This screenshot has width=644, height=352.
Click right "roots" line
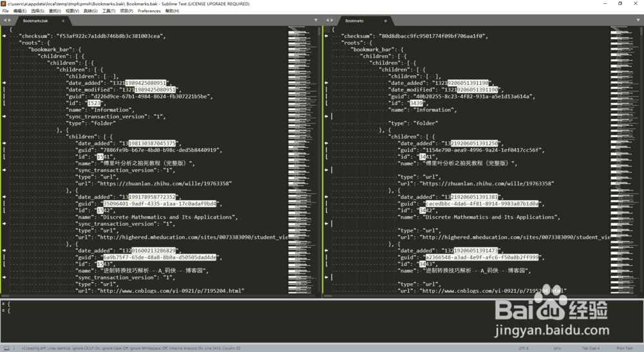tap(357, 42)
